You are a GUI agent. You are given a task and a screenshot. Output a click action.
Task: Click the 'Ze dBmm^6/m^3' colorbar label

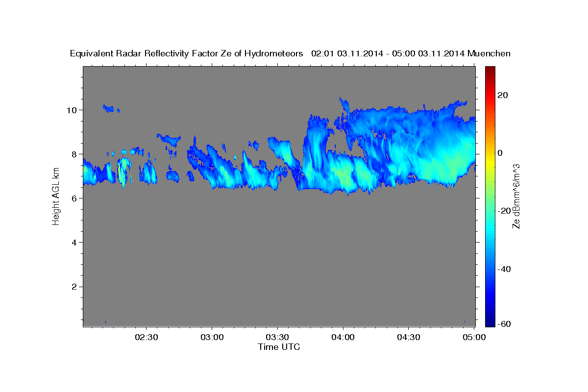point(515,196)
